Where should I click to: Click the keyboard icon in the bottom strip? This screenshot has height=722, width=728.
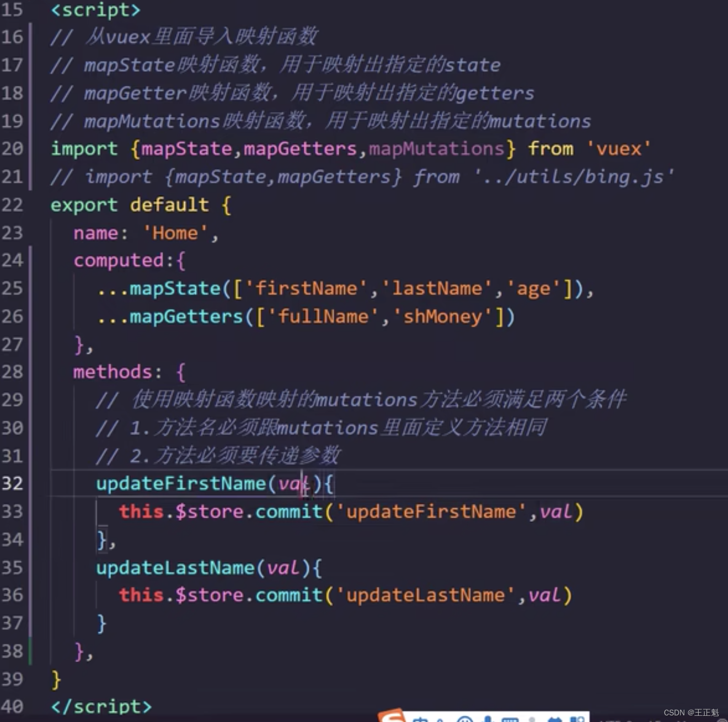(x=510, y=719)
